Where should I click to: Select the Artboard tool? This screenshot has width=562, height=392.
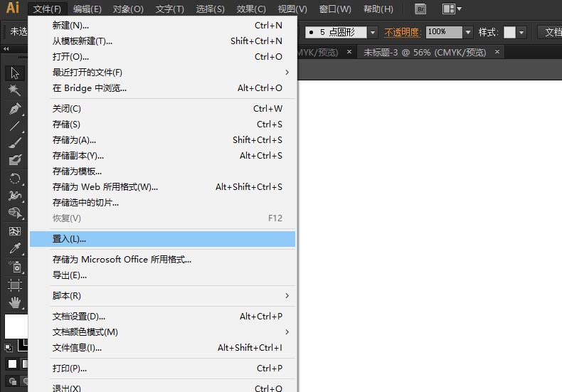coord(14,285)
